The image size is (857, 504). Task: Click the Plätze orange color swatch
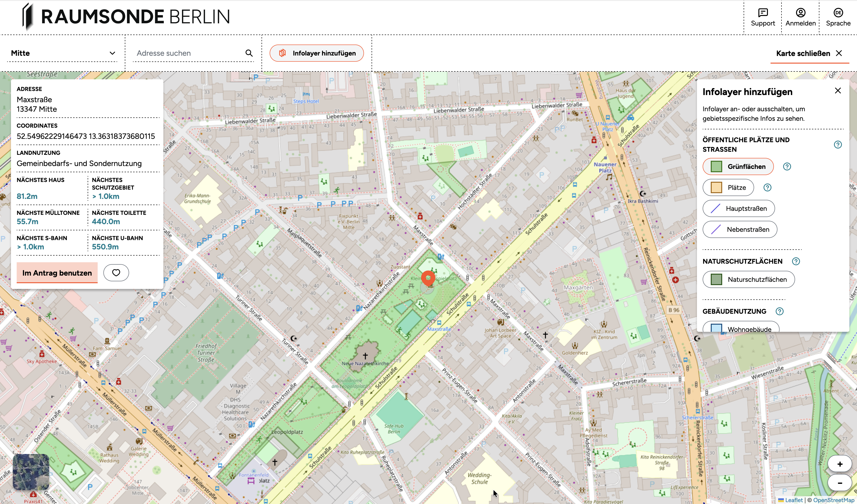point(716,188)
